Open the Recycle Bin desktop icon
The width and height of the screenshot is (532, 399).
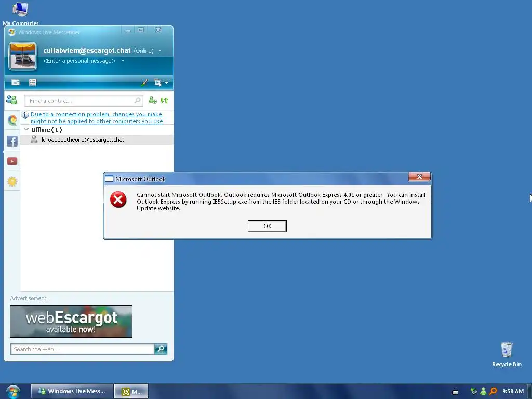pyautogui.click(x=507, y=354)
